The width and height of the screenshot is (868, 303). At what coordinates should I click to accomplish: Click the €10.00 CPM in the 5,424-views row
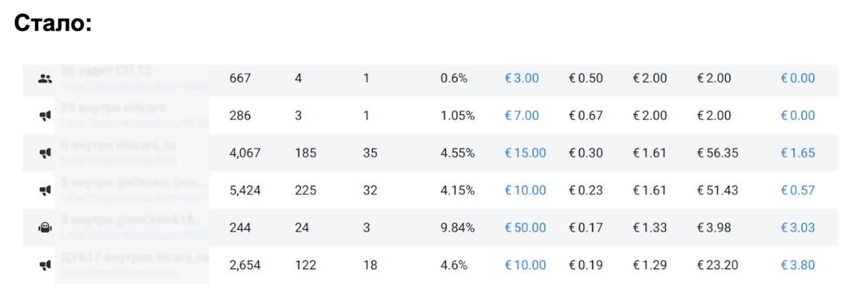(x=525, y=190)
